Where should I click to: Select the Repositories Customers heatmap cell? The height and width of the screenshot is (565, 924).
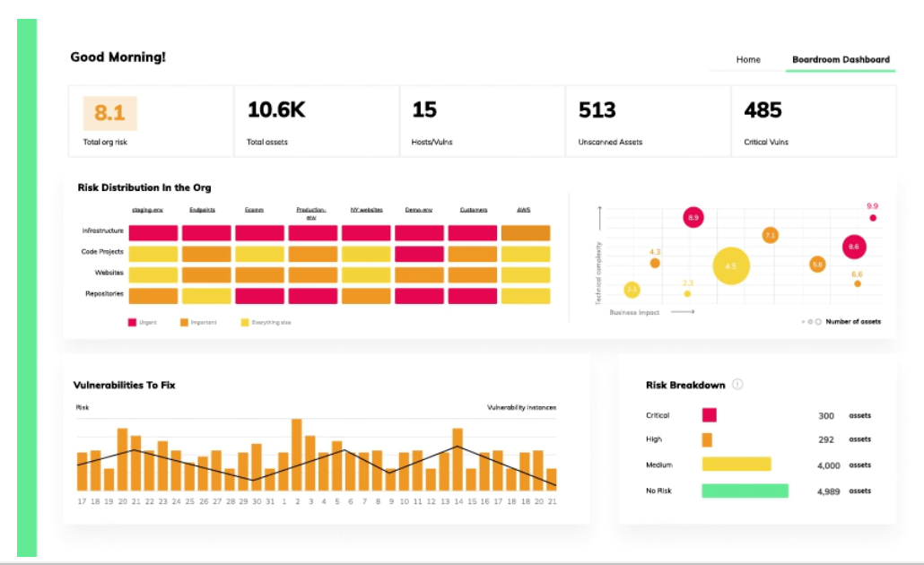tap(473, 296)
